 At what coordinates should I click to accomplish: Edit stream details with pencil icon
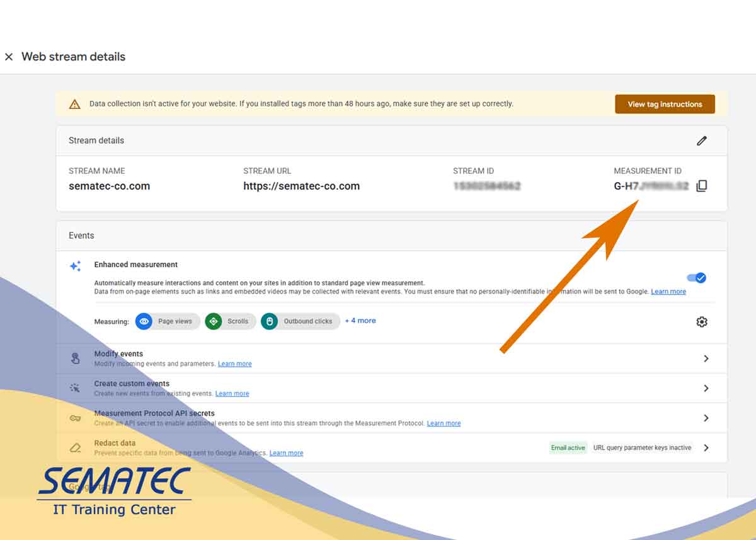[x=702, y=141]
